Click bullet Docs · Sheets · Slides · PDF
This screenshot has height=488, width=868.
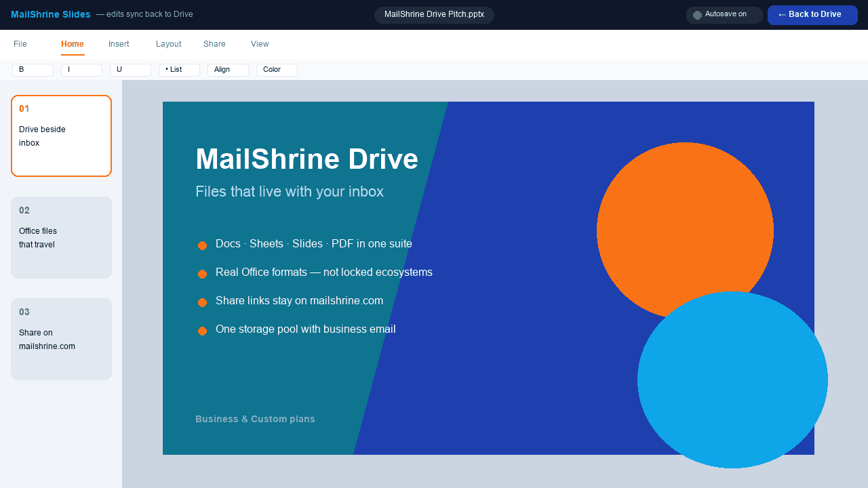[314, 244]
